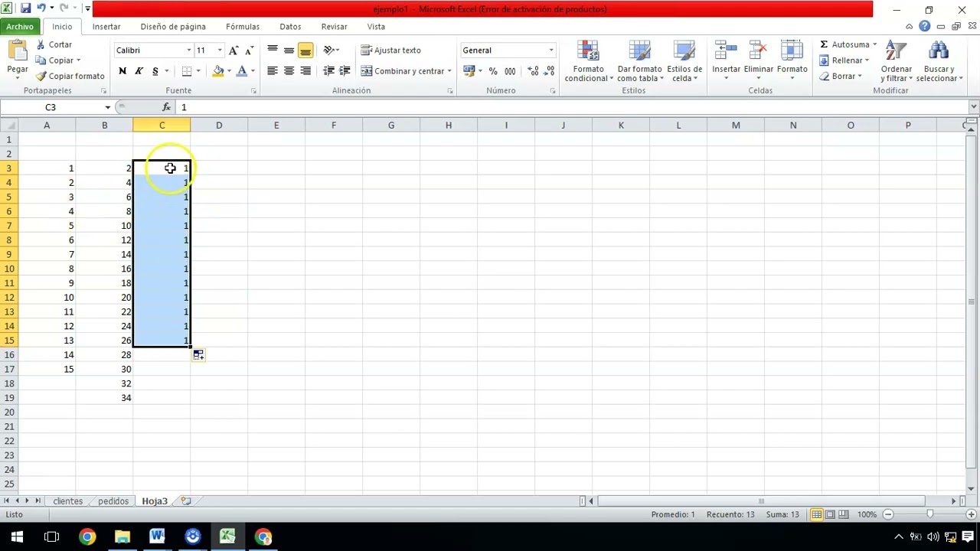Toggle italic K formatting
This screenshot has height=551, width=980.
[139, 71]
